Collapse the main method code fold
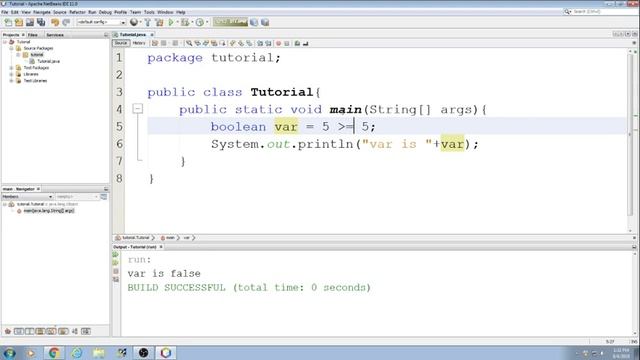 138,109
